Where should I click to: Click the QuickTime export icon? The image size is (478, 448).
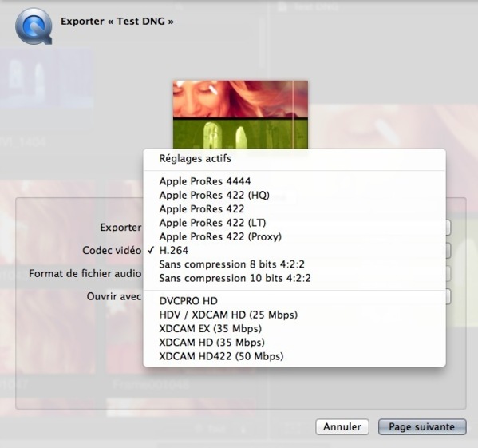[x=34, y=26]
